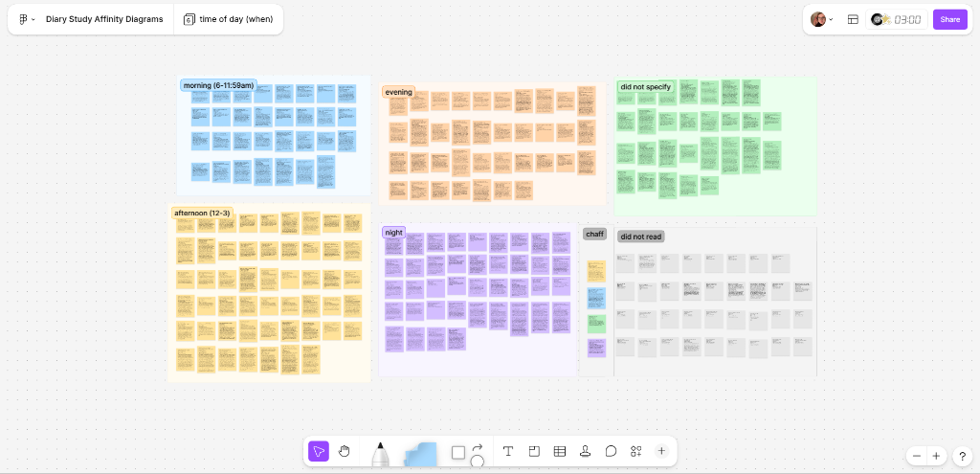The width and height of the screenshot is (980, 474).
Task: Open the shapes and connectors tool
Action: (x=466, y=452)
